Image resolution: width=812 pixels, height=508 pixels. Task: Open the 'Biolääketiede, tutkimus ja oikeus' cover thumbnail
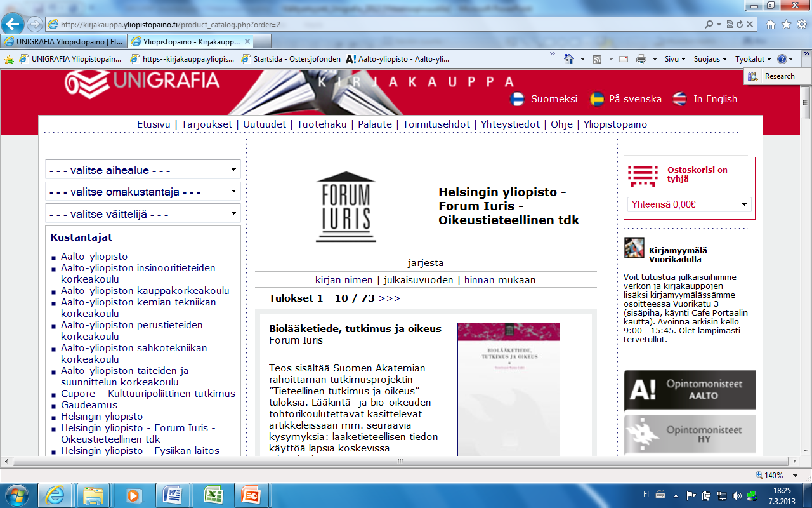click(509, 389)
